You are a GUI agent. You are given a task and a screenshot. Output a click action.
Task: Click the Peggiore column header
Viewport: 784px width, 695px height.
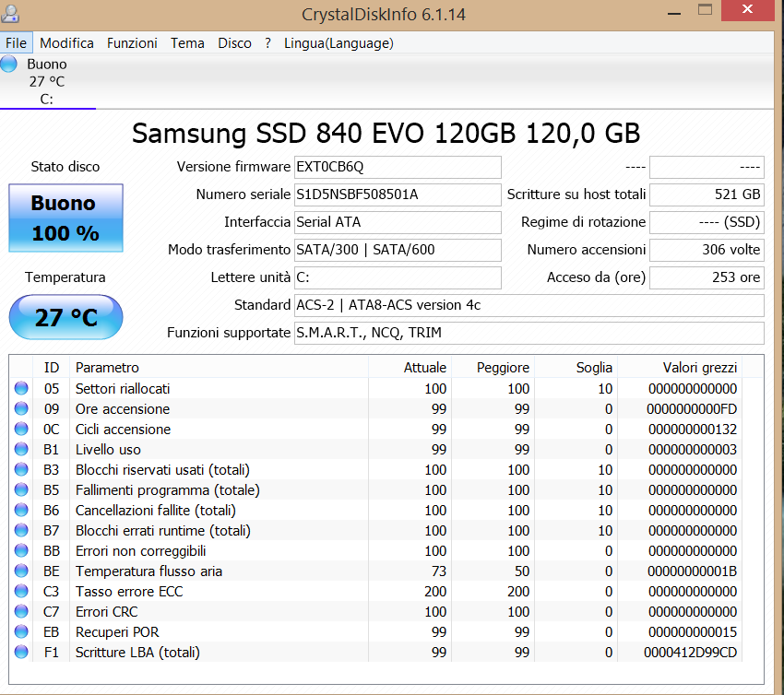pos(493,367)
